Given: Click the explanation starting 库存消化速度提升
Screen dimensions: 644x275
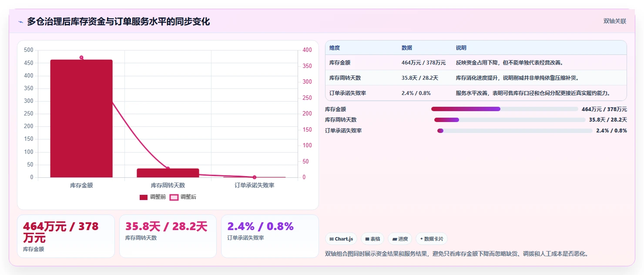Looking at the screenshot, I should (517, 78).
